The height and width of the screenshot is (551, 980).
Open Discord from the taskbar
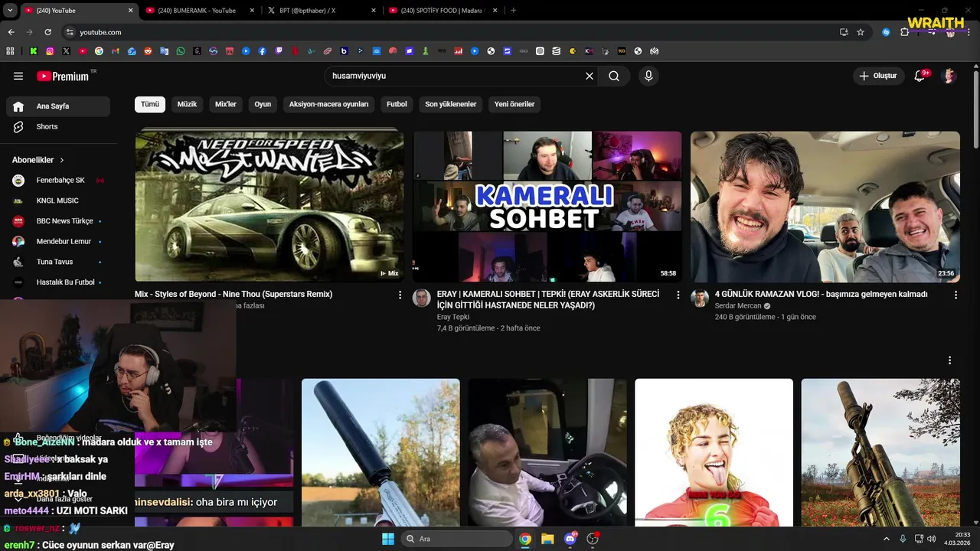570,539
